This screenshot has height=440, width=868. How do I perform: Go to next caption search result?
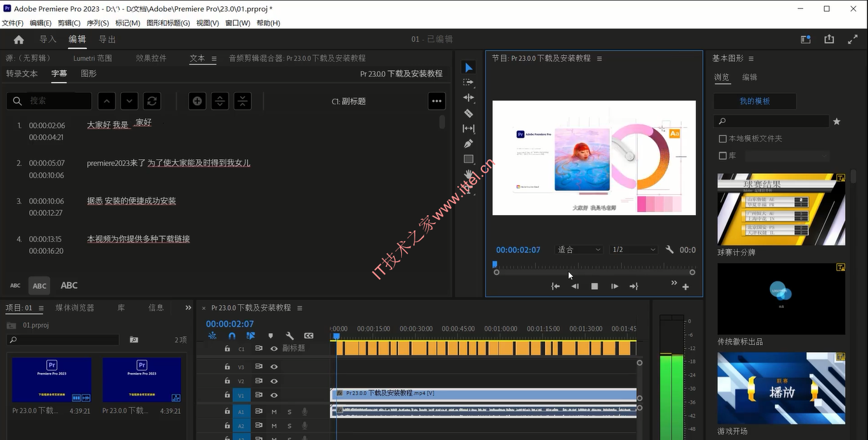click(129, 101)
